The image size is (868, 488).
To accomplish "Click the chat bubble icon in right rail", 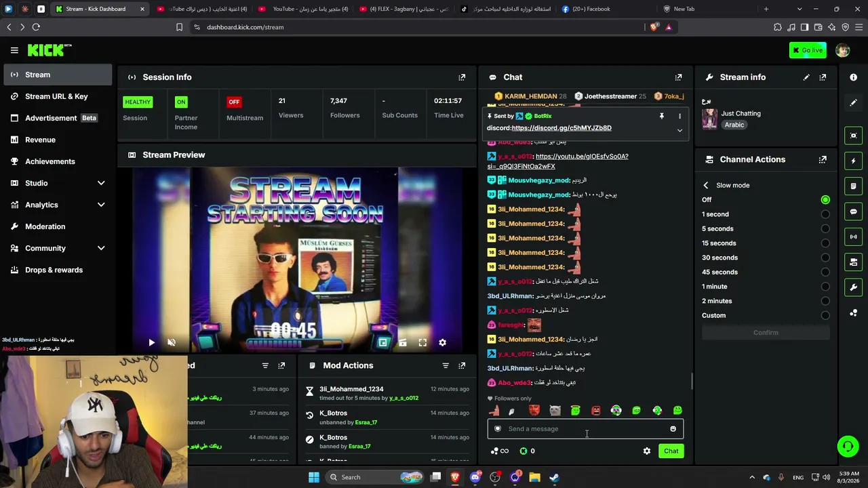I will tap(853, 211).
